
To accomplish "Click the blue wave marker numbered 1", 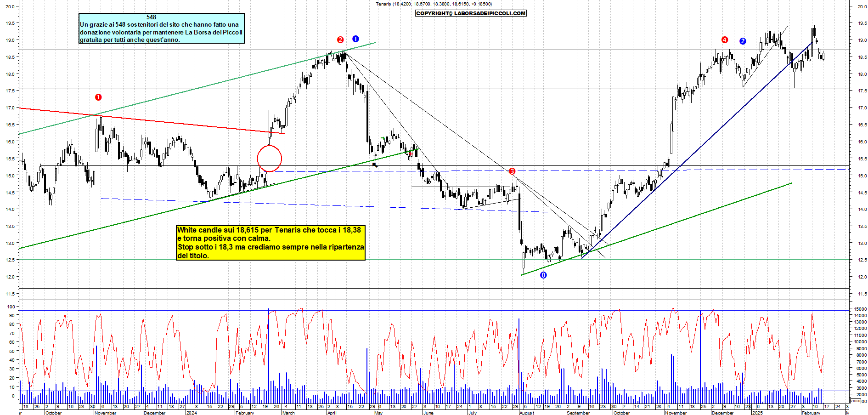I will 355,39.
